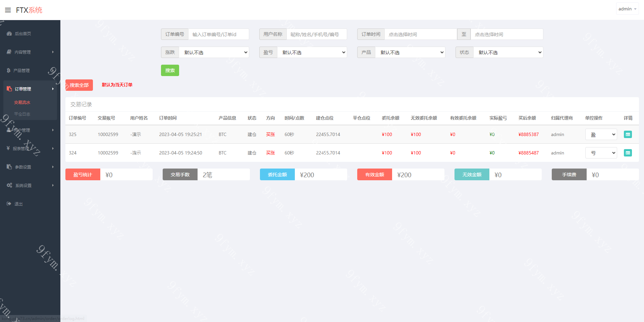Click the 有效金额 label button
Screen dimensions: 644x322
[375, 175]
